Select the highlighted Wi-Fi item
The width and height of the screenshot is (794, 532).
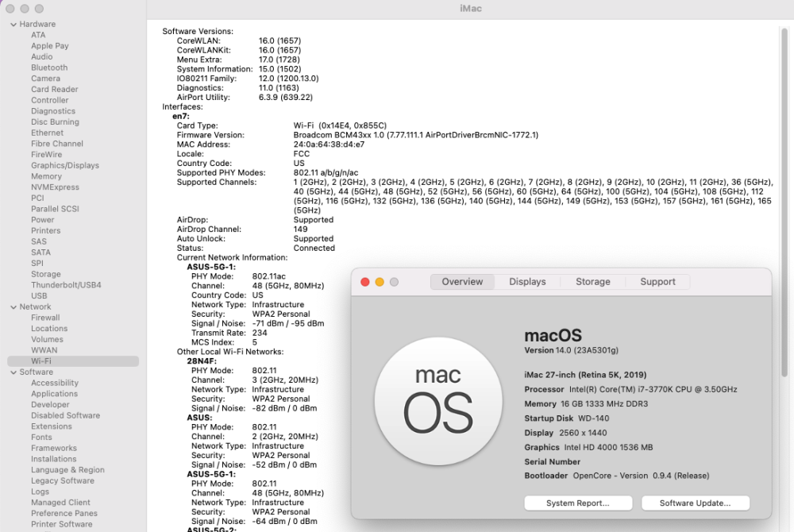[x=73, y=361]
